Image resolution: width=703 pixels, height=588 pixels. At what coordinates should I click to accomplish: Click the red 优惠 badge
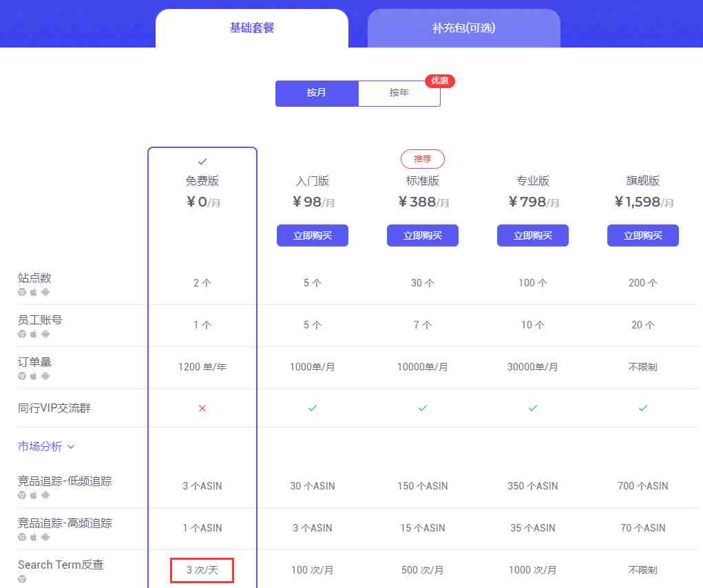(x=440, y=81)
